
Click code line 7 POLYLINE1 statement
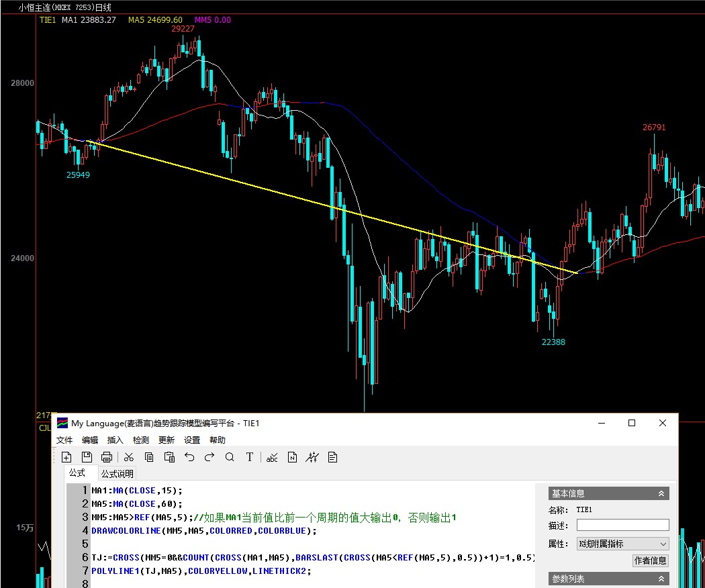pyautogui.click(x=201, y=571)
